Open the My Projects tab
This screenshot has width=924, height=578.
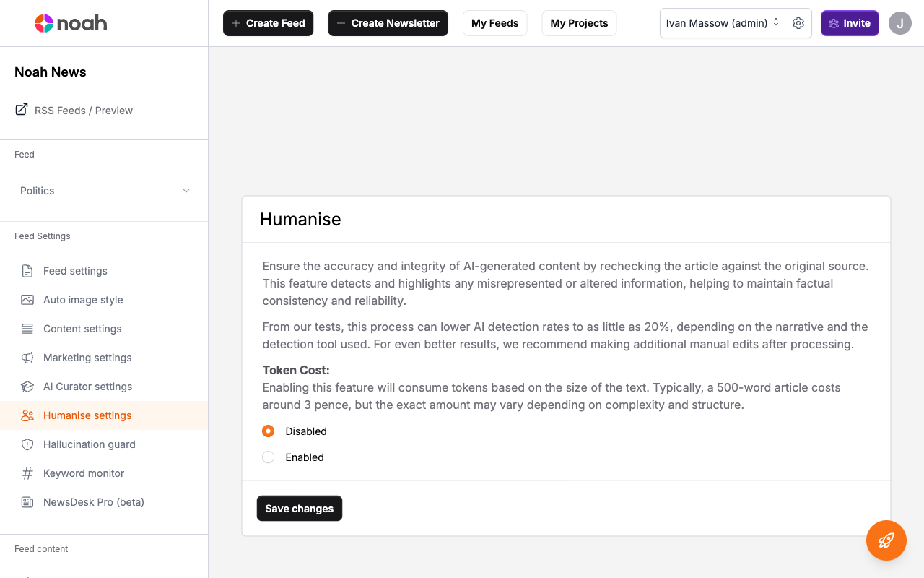click(x=579, y=23)
